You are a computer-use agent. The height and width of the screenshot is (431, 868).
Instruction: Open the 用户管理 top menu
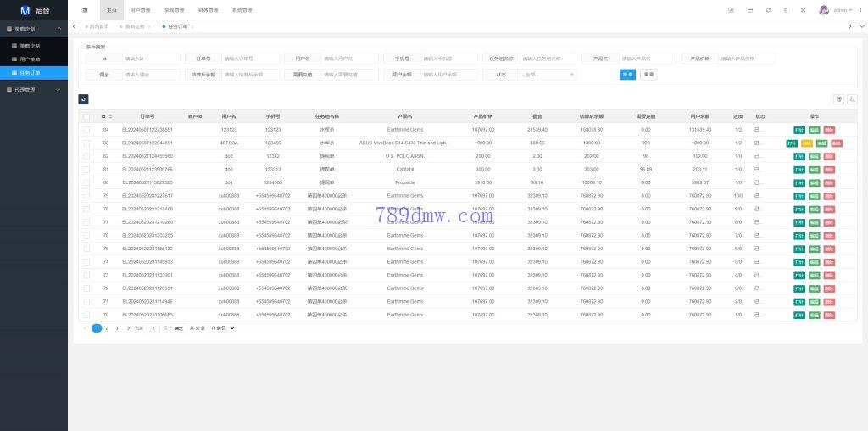(x=140, y=10)
